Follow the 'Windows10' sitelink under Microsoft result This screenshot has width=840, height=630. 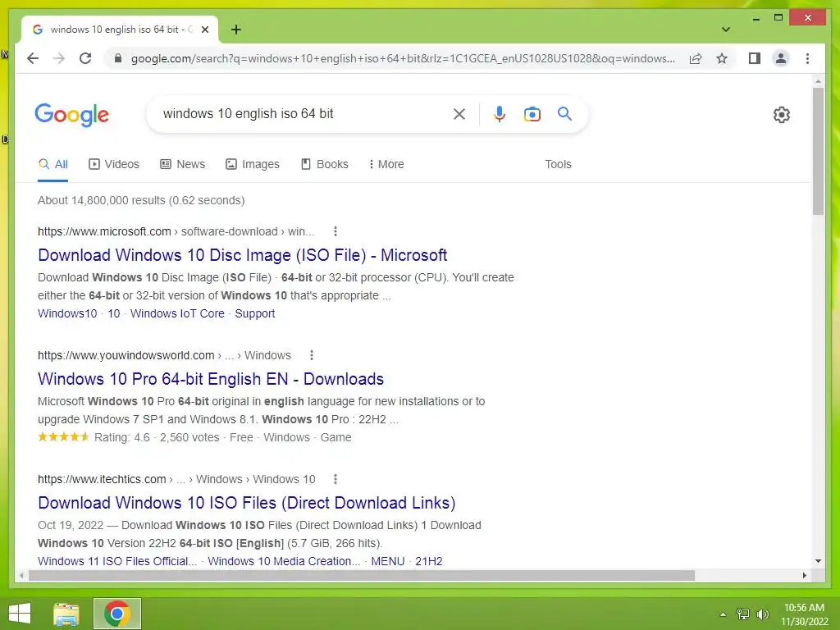pyautogui.click(x=67, y=313)
